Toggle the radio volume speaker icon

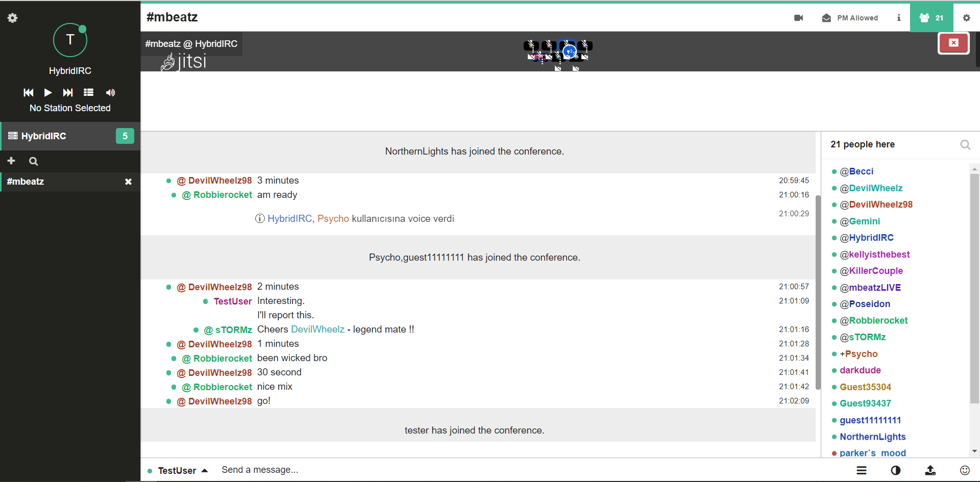pyautogui.click(x=110, y=92)
